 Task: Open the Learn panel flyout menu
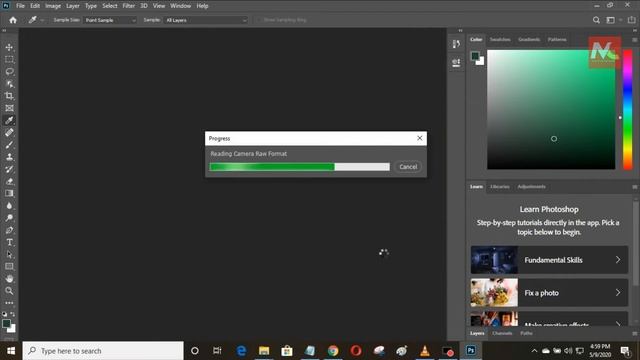coord(635,187)
